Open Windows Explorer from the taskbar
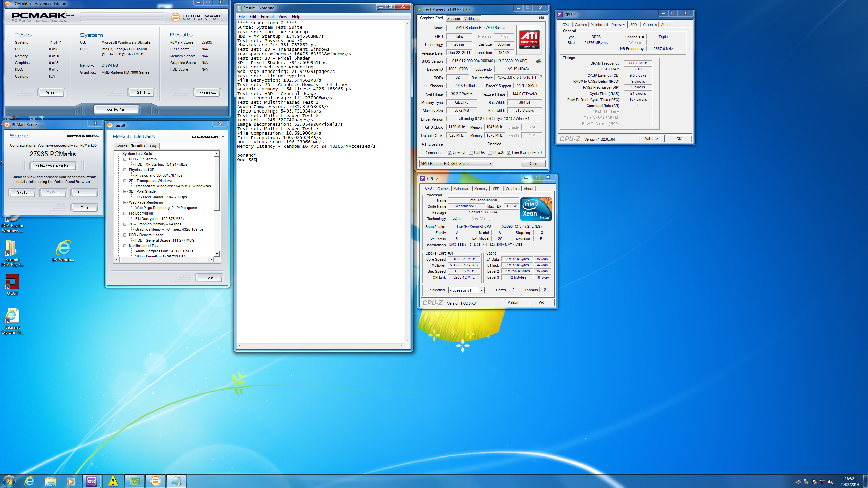 [x=50, y=481]
